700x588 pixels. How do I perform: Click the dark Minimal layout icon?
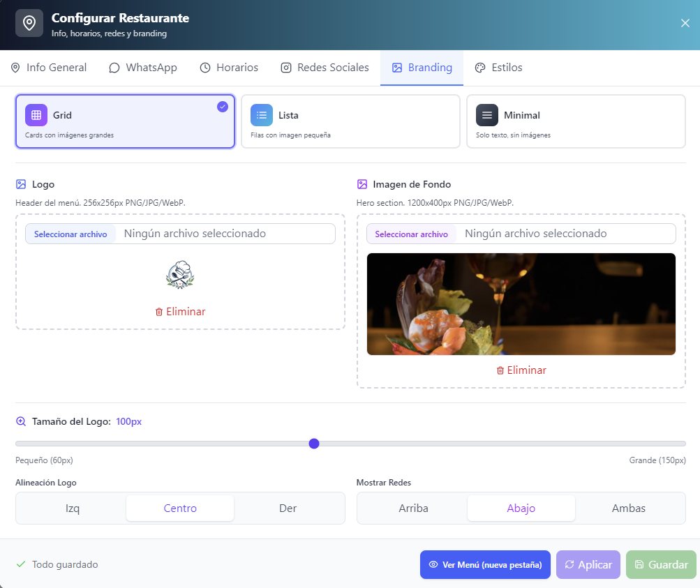[487, 115]
